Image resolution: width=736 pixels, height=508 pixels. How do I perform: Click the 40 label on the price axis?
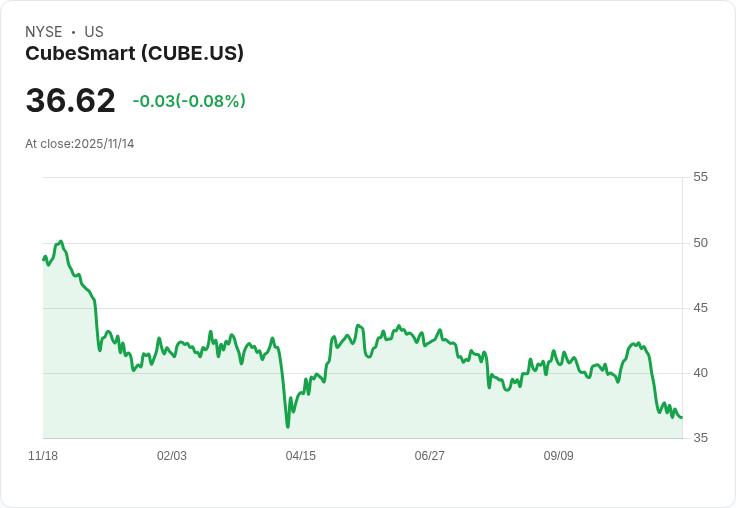pos(700,373)
